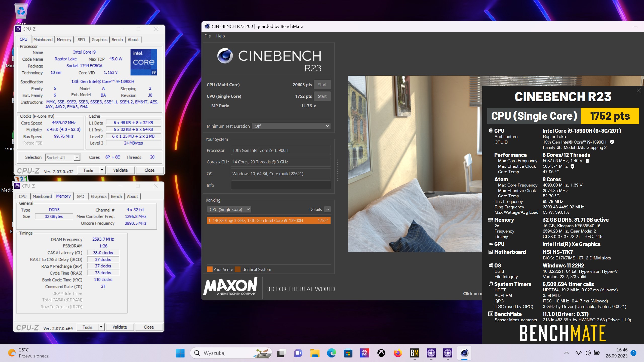644x362 pixels.
Task: Select the orange ranking result row
Action: (268, 220)
